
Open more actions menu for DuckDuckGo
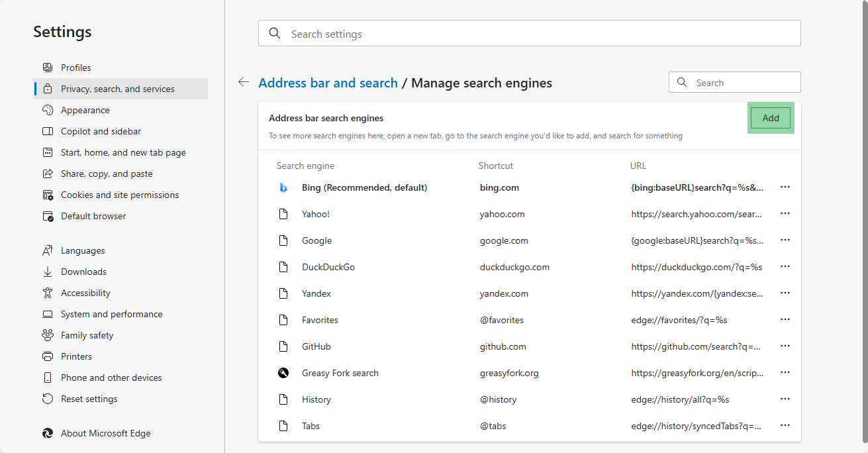click(x=785, y=267)
